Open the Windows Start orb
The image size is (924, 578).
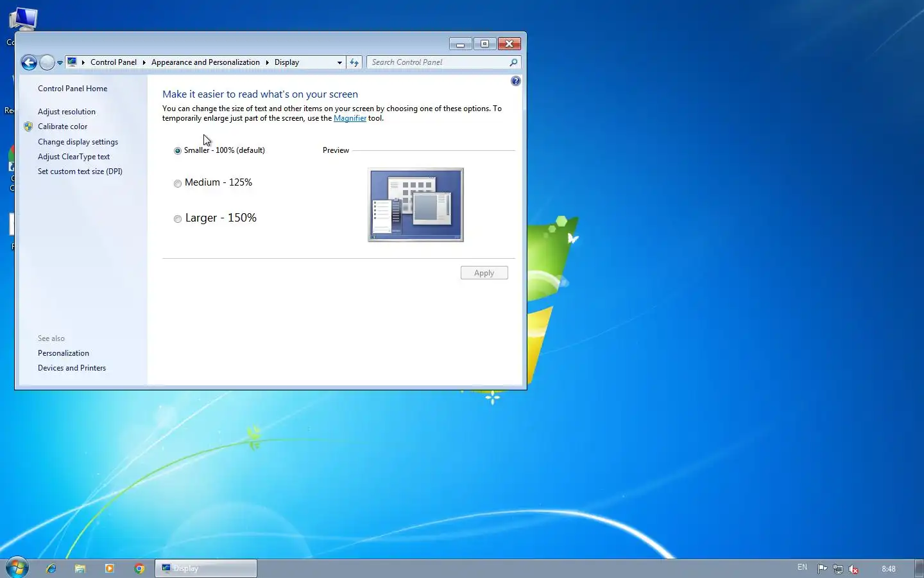[x=17, y=568]
